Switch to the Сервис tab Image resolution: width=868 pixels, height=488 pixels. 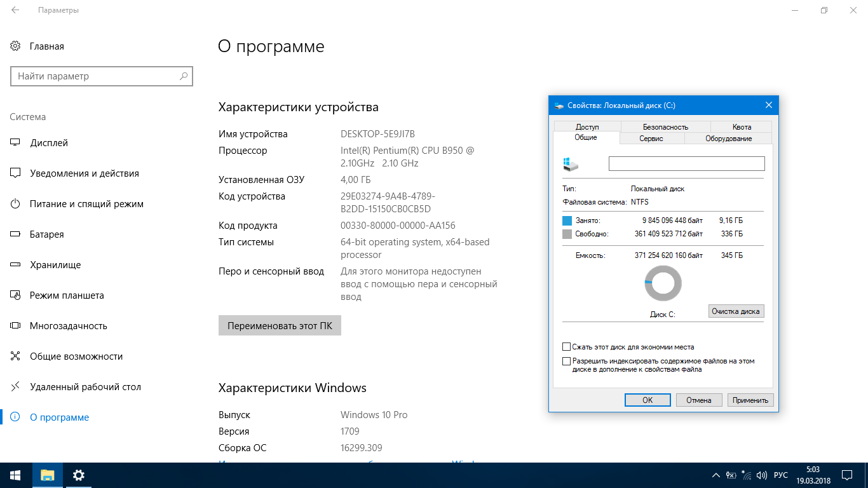(x=651, y=138)
